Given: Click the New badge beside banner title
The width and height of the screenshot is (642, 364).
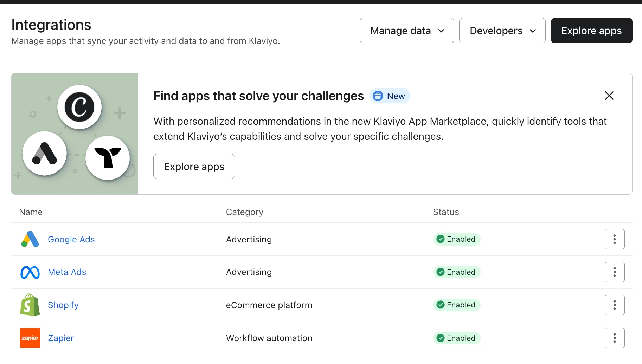Looking at the screenshot, I should (x=390, y=96).
